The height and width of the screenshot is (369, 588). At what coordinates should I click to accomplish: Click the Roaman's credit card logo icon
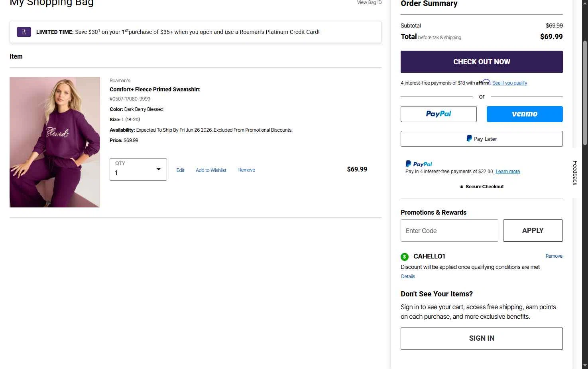(x=24, y=32)
